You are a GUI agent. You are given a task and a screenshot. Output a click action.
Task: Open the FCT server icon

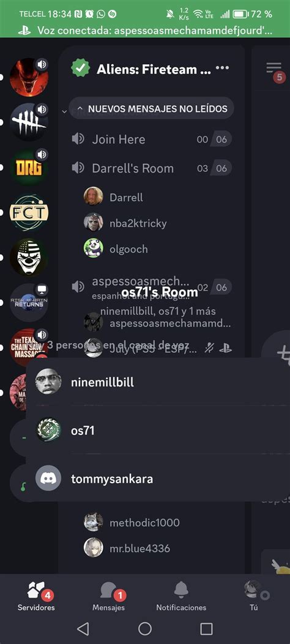point(29,212)
